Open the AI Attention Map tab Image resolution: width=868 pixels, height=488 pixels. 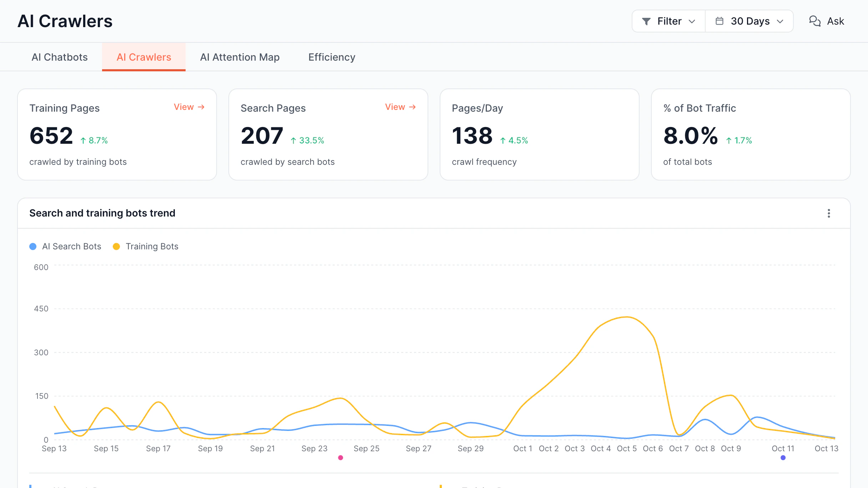[240, 57]
